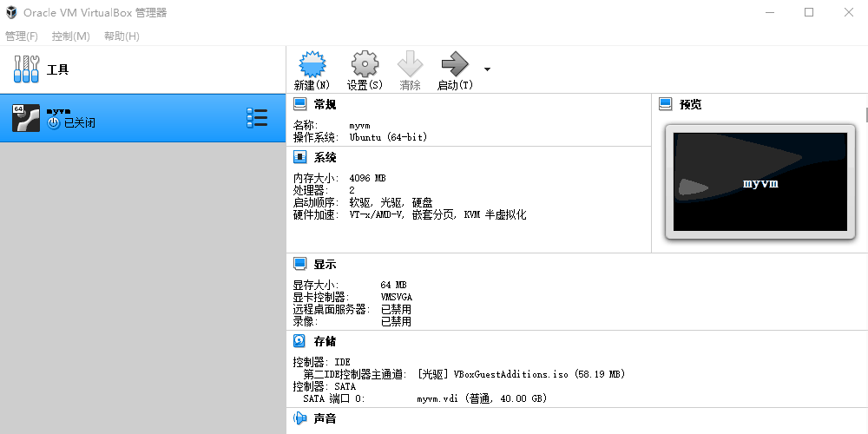Open the 显示 section header link
Screen dimensions: 868x434
point(325,264)
